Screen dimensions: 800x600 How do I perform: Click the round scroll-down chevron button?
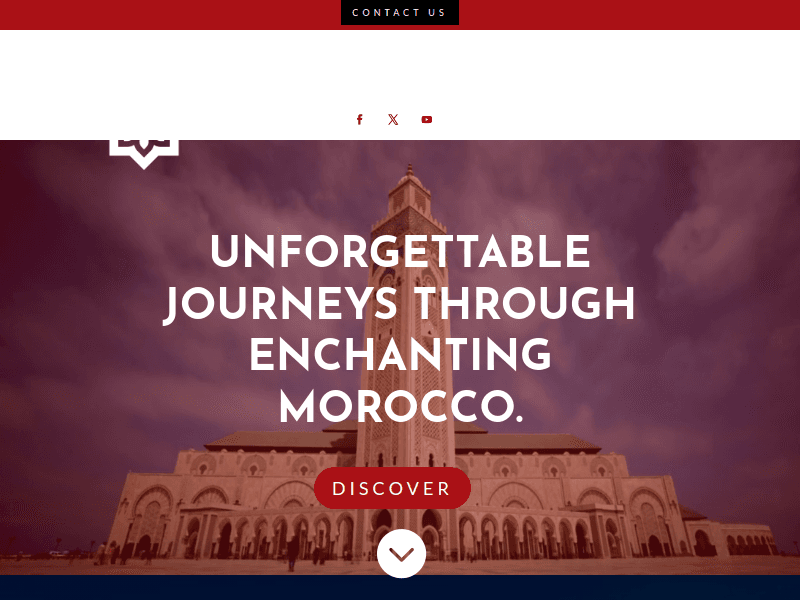click(402, 554)
